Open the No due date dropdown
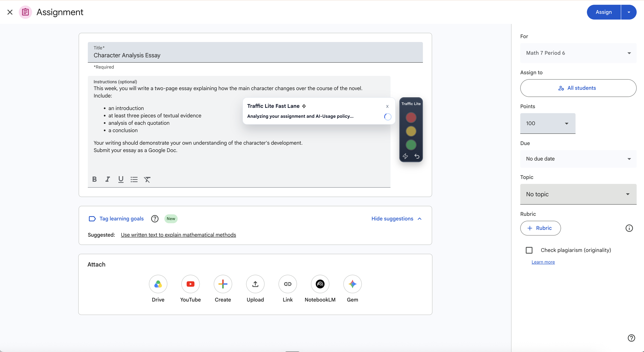Image resolution: width=644 pixels, height=352 pixels. (578, 159)
